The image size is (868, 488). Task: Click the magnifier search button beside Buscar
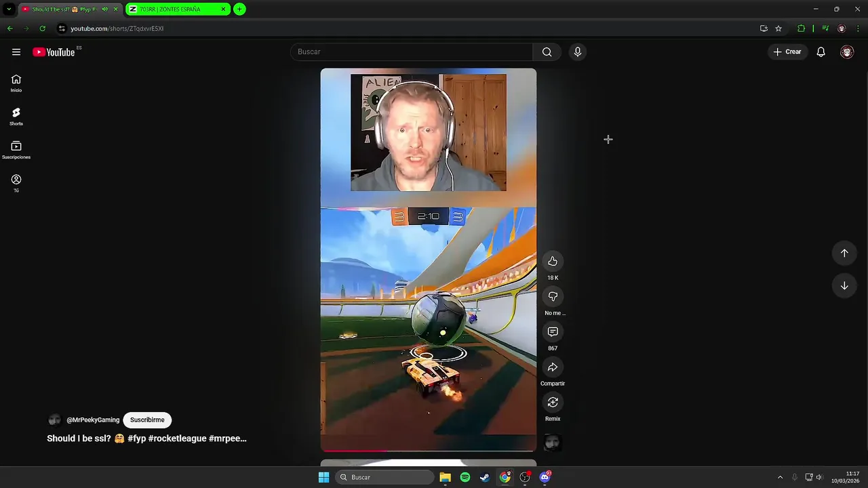[x=547, y=52]
